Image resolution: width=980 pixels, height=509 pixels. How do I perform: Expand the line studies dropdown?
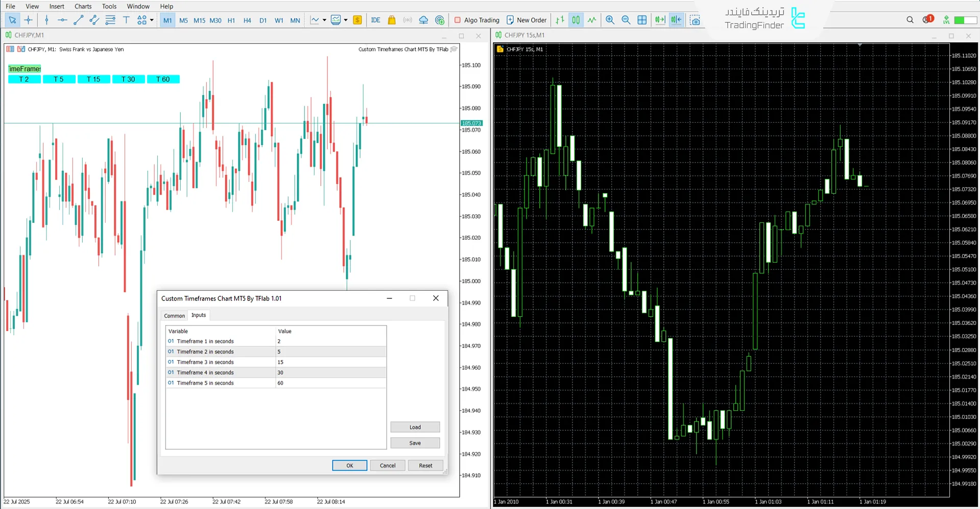point(324,20)
